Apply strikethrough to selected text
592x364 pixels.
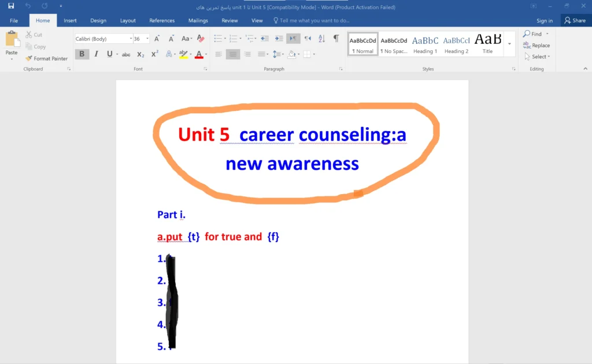click(126, 54)
